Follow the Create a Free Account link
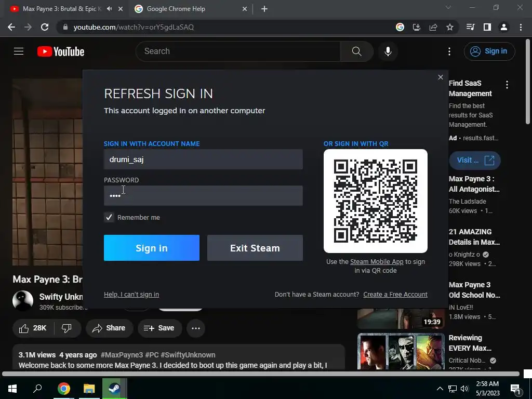Screen dimensions: 532x399 [395, 294]
